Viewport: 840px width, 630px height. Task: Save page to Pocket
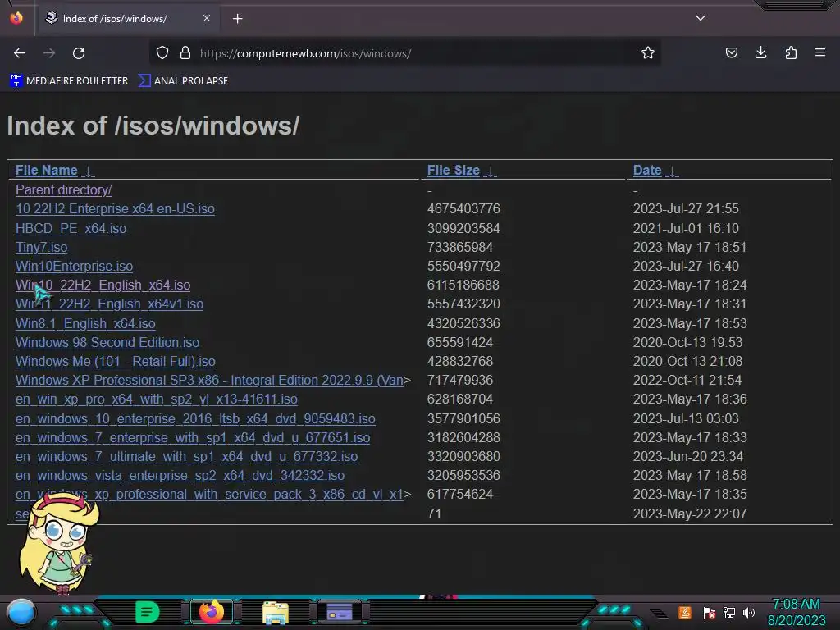731,53
